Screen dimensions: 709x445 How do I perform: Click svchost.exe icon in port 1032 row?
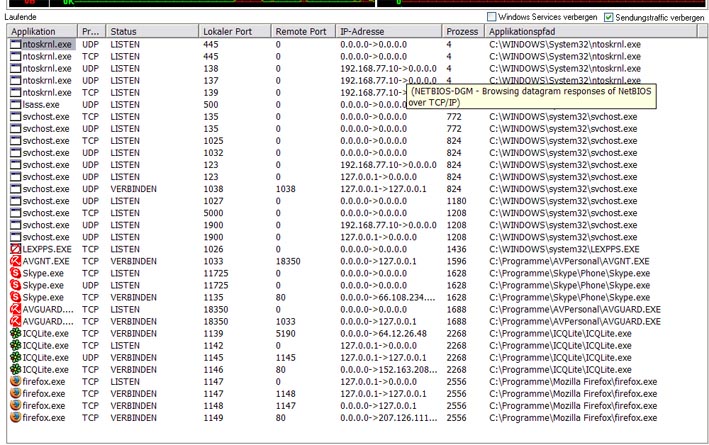[x=15, y=153]
